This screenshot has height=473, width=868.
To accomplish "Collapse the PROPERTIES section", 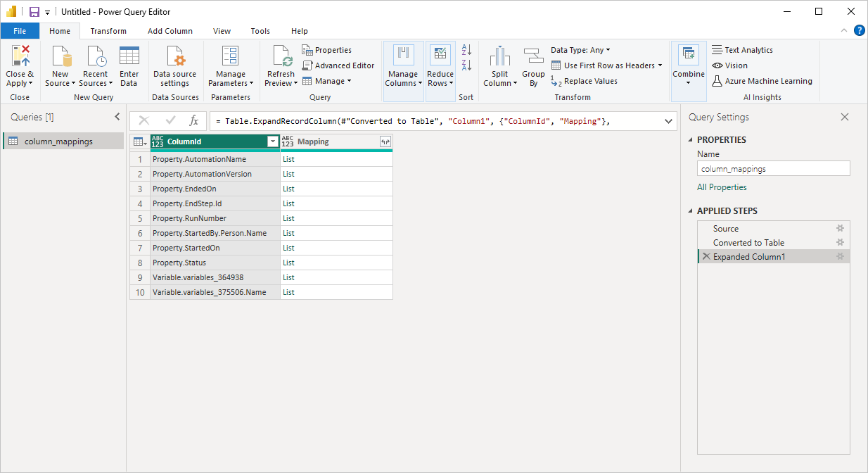I will pyautogui.click(x=691, y=139).
